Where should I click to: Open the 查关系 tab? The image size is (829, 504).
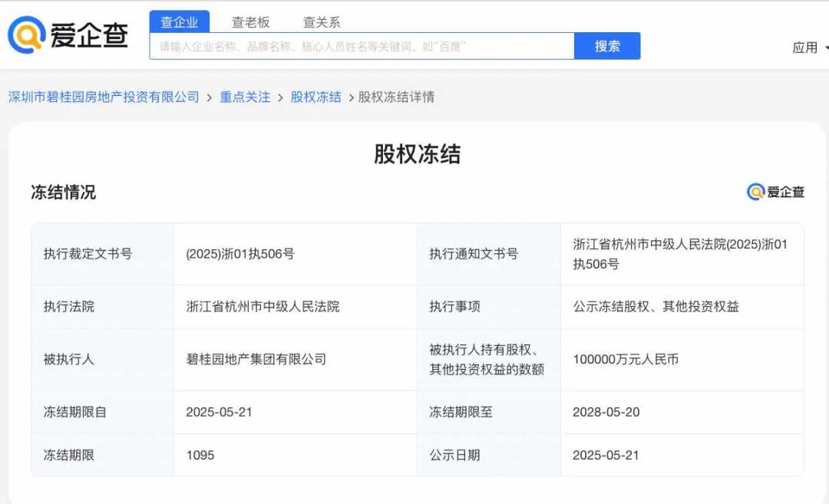click(x=322, y=22)
